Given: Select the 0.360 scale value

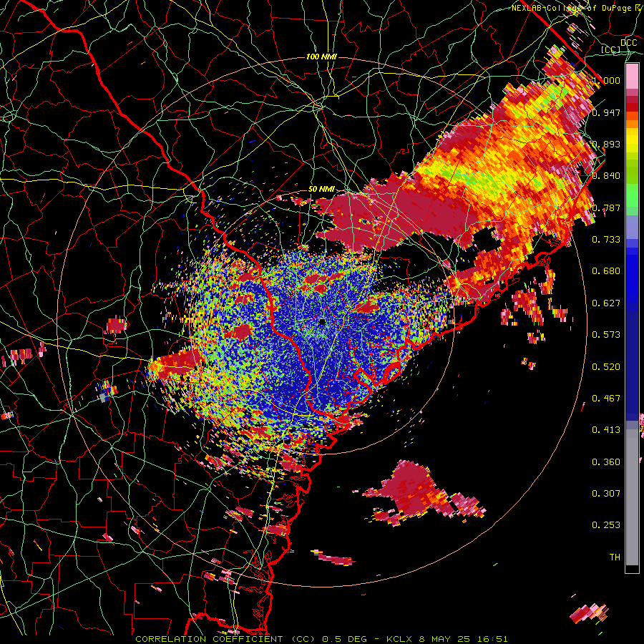Looking at the screenshot, I should pos(606,462).
